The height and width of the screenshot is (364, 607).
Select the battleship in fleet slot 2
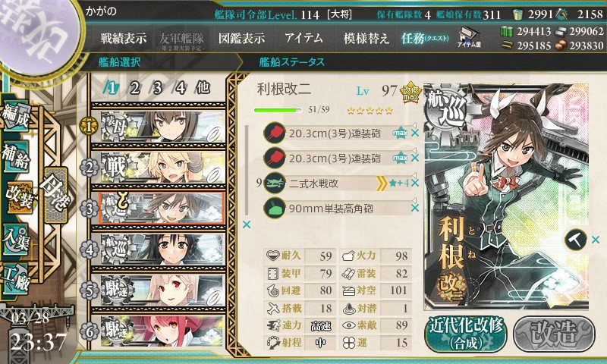pyautogui.click(x=162, y=167)
